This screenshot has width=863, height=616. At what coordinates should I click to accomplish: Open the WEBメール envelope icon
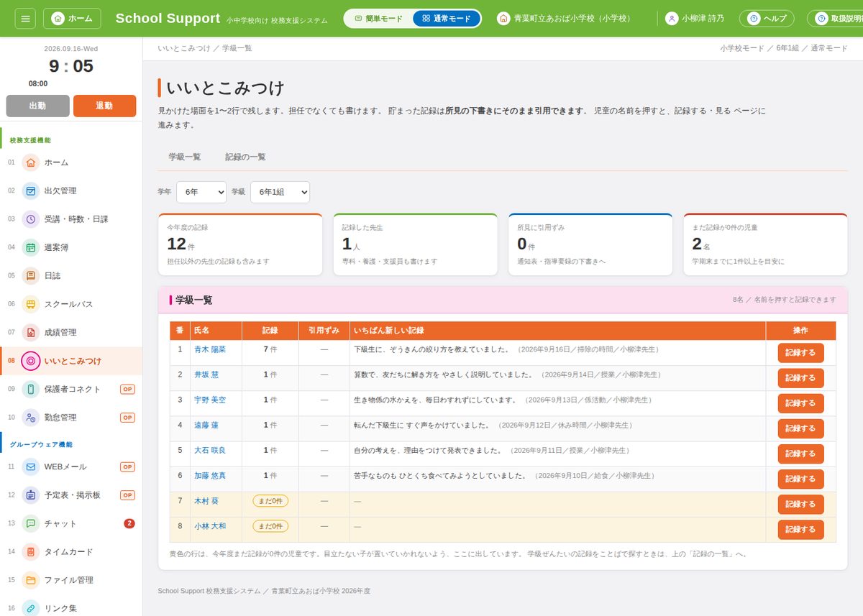(x=31, y=466)
